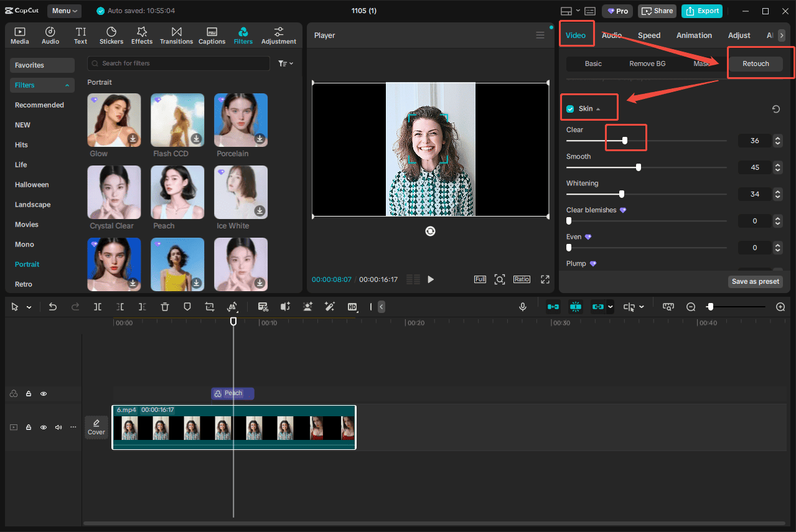
Task: Hide the video track with the eye toggle
Action: click(43, 427)
